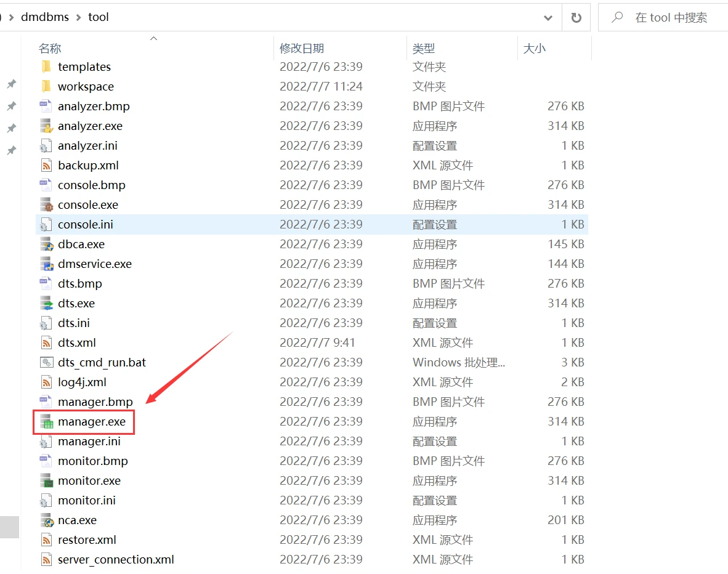Screen dimensions: 728x574
Task: Click the manager.exe application icon
Action: [47, 422]
